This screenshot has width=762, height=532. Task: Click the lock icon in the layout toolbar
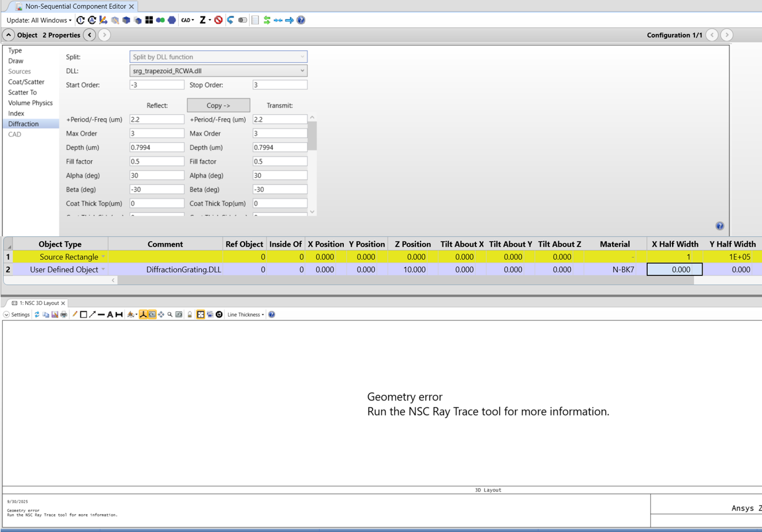tap(189, 315)
